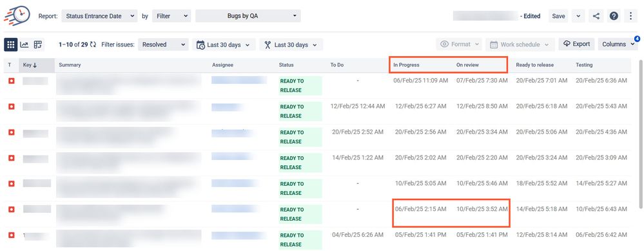644x251 pixels.
Task: Click cell 10/Feb/25 5:46 AM
Action: 482,183
